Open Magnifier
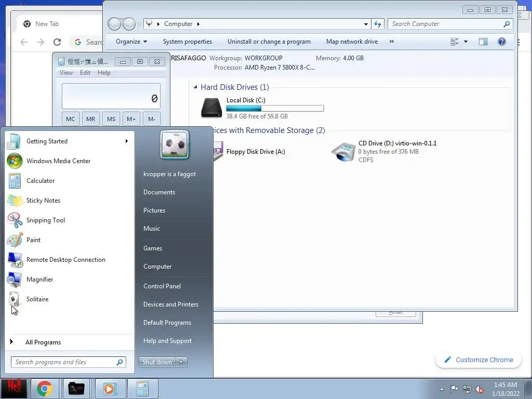 coord(70,279)
